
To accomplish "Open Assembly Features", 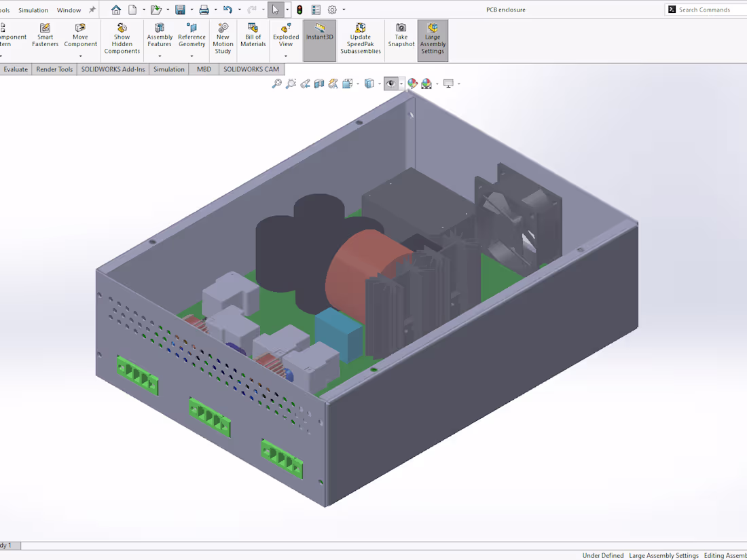I will click(x=160, y=36).
